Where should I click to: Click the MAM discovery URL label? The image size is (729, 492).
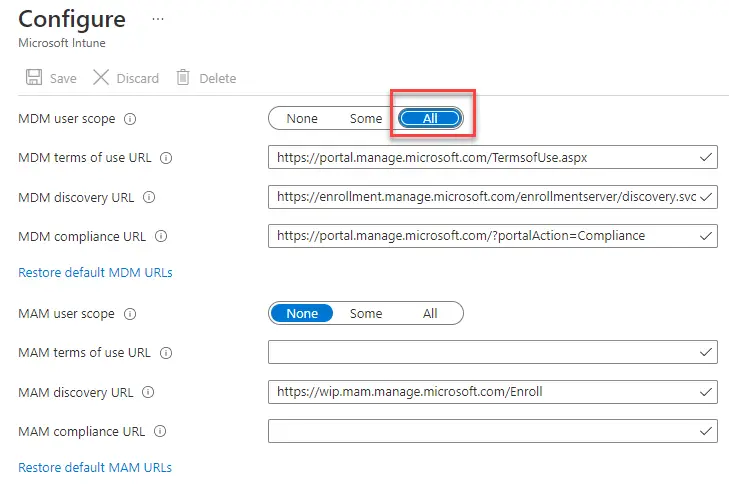pyautogui.click(x=76, y=392)
